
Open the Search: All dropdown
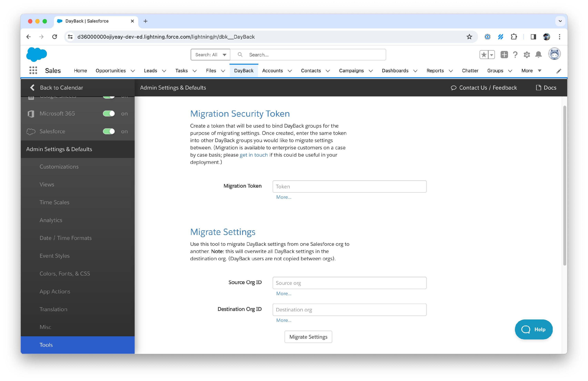211,55
